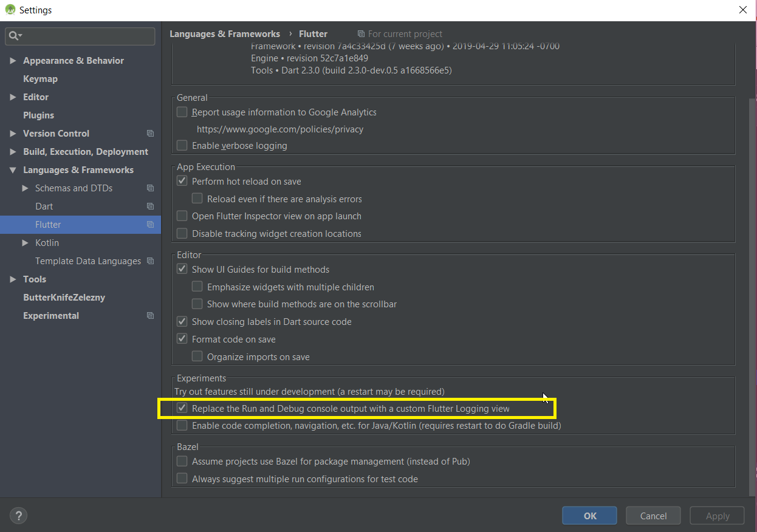
Task: Toggle Perform hot reload on save
Action: (x=182, y=181)
